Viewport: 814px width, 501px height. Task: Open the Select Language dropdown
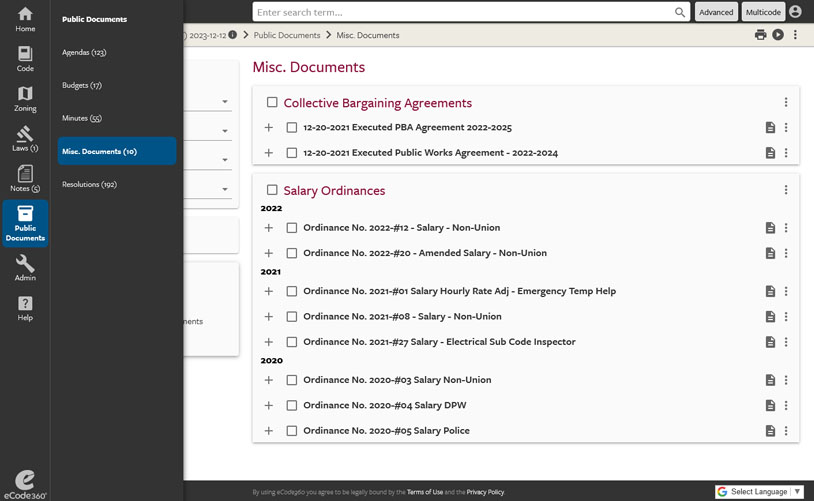click(x=759, y=492)
